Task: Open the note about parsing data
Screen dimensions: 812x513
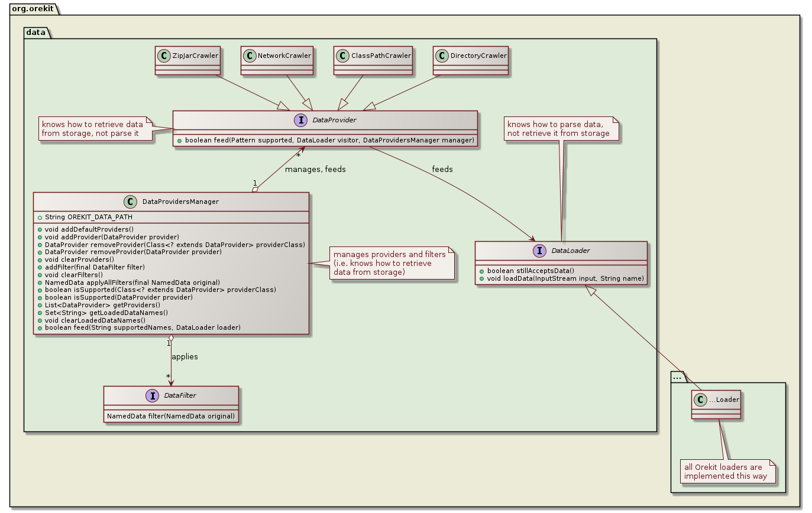Action: pyautogui.click(x=561, y=129)
